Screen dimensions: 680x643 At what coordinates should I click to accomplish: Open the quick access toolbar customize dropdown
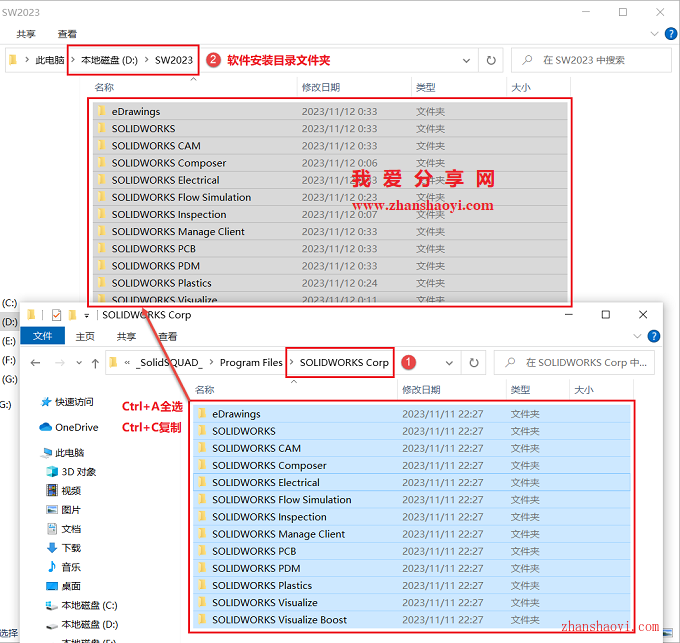pos(86,315)
